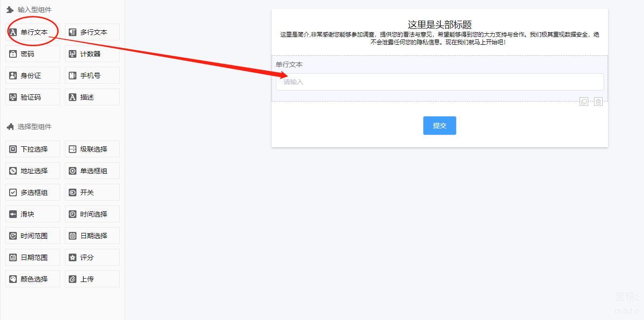This screenshot has height=320, width=644.
Task: Choose the 颜色选择 color picker component
Action: tap(33, 279)
